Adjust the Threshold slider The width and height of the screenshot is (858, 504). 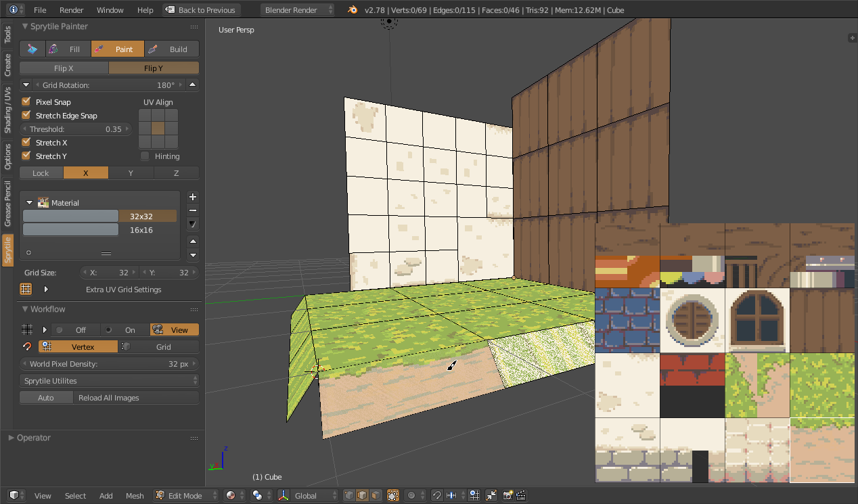tap(76, 129)
